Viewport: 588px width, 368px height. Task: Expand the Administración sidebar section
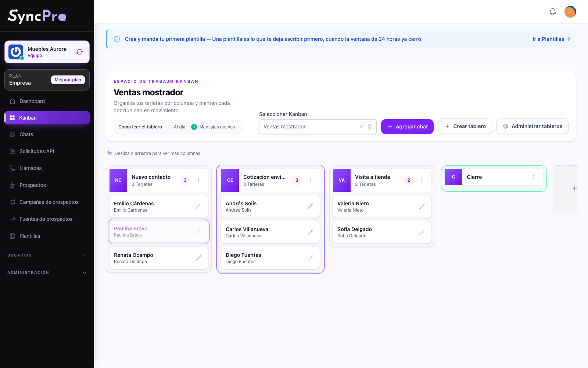(x=47, y=272)
